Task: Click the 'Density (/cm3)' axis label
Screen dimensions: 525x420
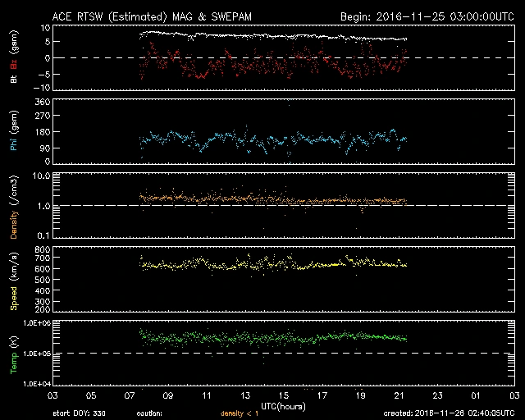Action: 14,207
